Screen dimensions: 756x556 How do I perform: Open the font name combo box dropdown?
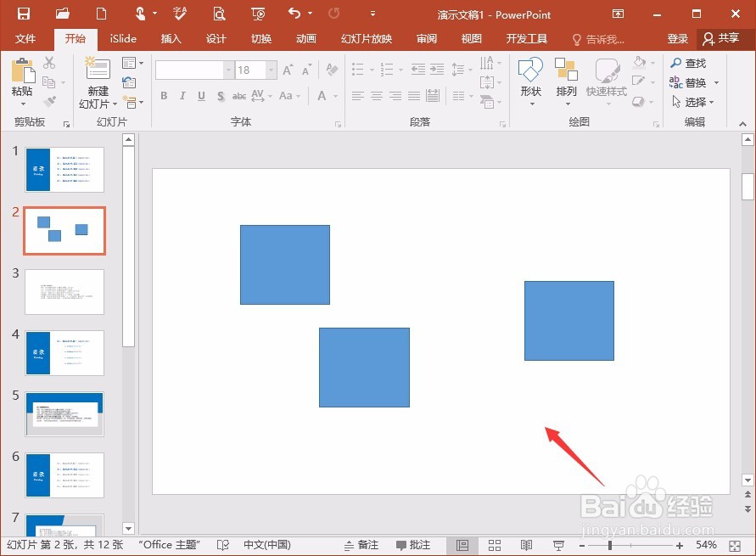pyautogui.click(x=228, y=70)
